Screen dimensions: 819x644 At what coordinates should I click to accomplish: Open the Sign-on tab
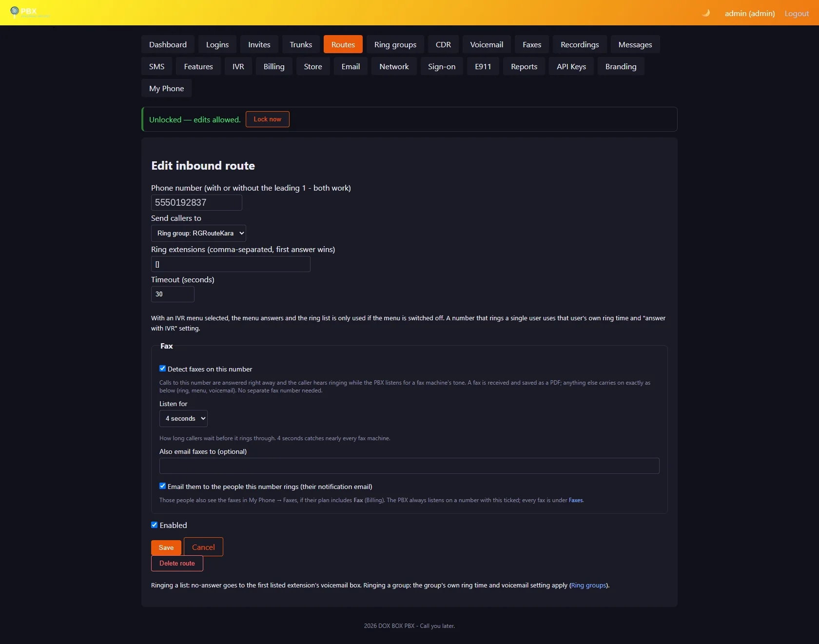[442, 66]
